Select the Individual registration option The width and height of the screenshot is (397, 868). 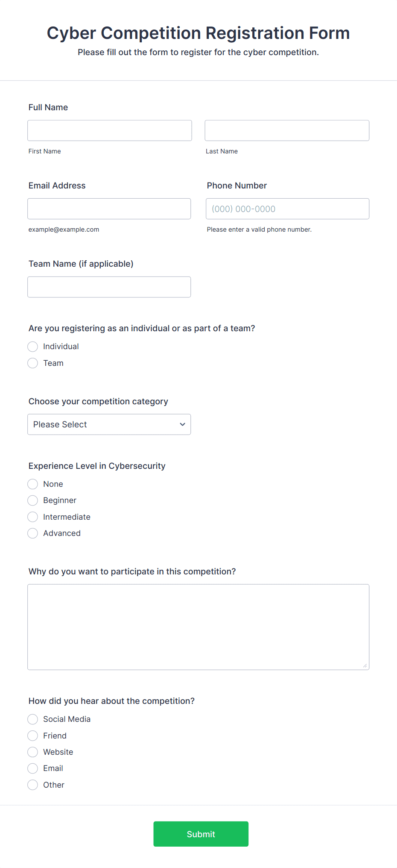click(32, 347)
